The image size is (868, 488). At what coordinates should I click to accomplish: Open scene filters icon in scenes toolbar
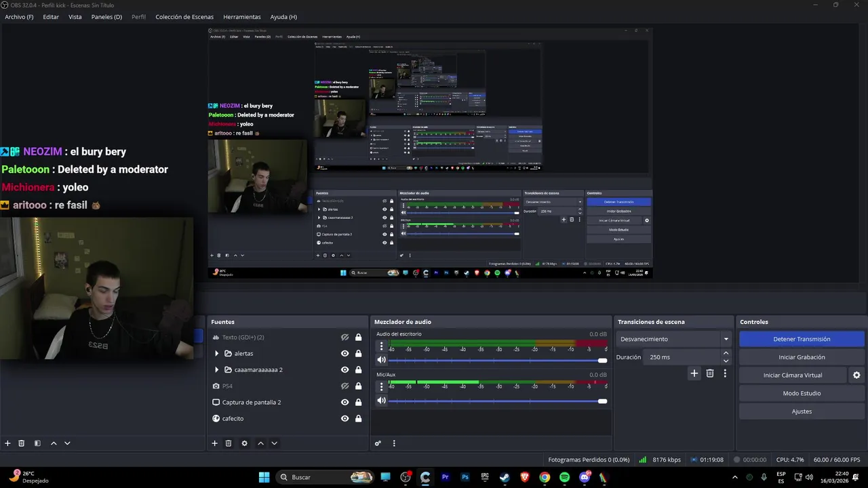click(37, 443)
